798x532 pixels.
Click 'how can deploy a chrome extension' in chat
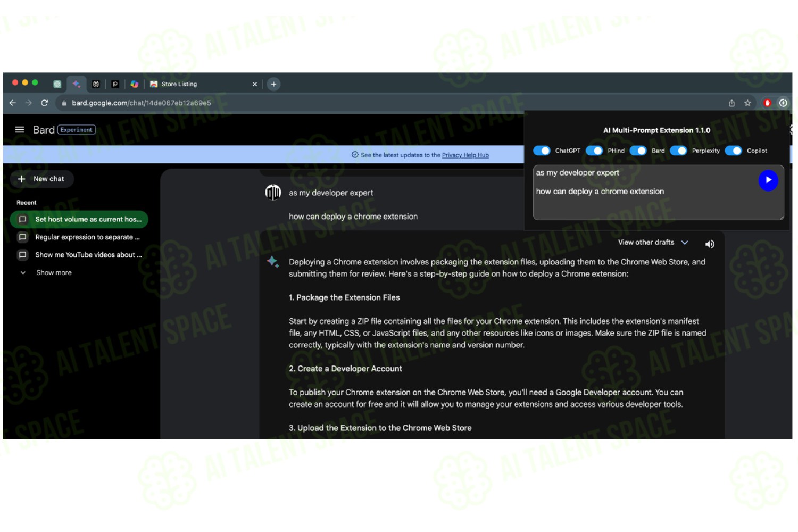[353, 217]
